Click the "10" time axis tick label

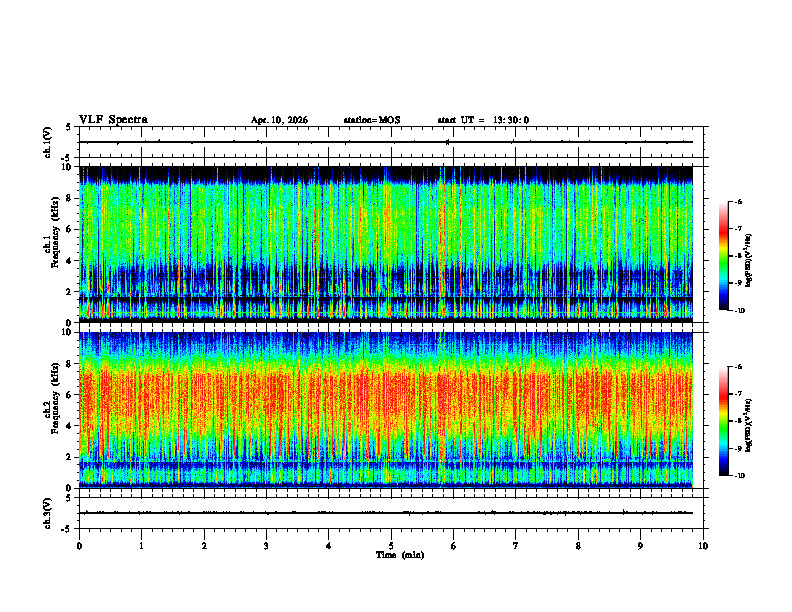coord(703,546)
